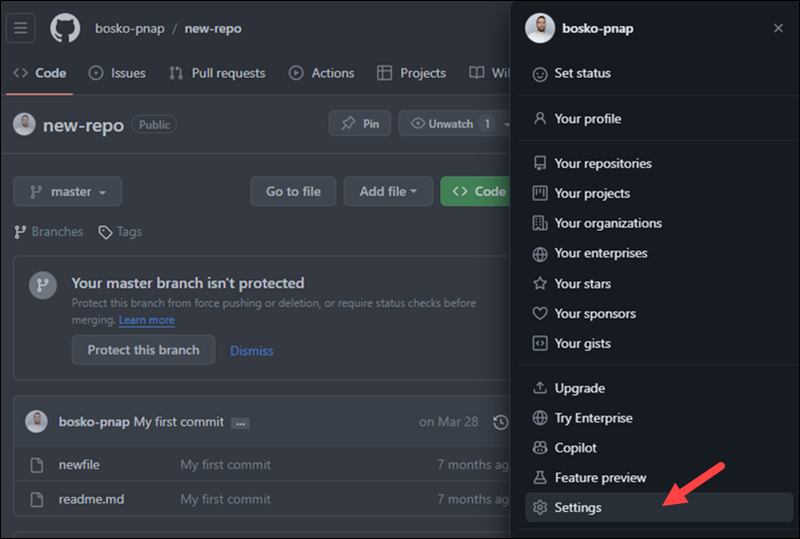Dismiss the branch protection notice

[x=251, y=350]
